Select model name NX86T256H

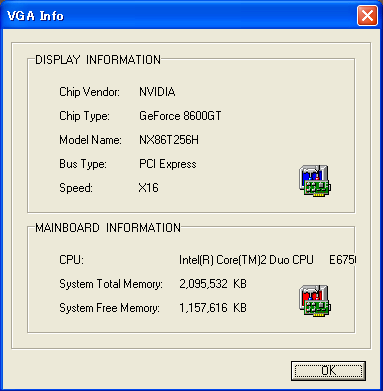pos(169,140)
